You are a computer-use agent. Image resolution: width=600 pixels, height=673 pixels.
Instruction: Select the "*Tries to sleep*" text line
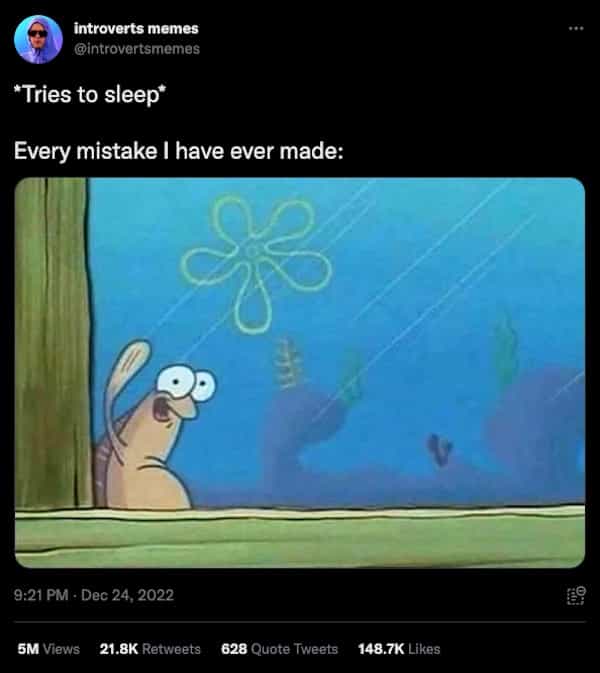click(x=90, y=94)
